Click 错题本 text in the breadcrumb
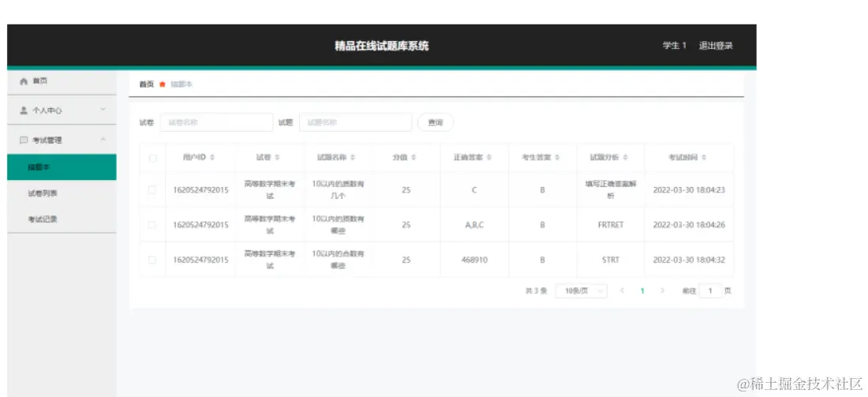868x397 pixels. coord(181,84)
